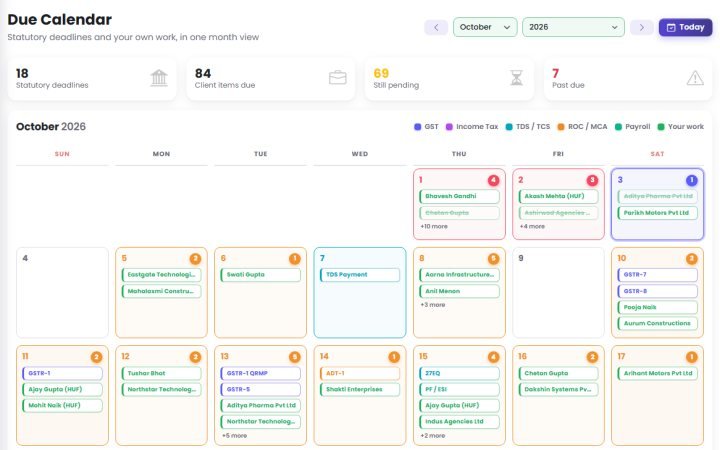Select the empty October 9 day cell
The width and height of the screenshot is (720, 450).
click(558, 292)
